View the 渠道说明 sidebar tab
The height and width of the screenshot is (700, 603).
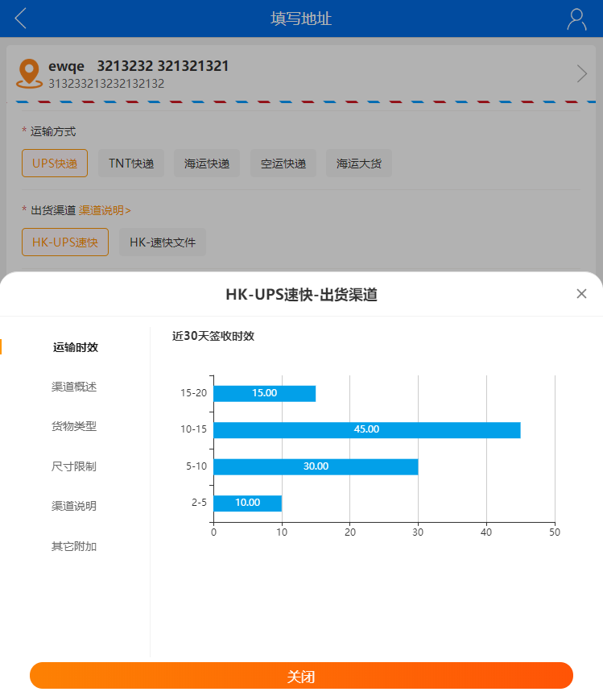pyautogui.click(x=74, y=506)
